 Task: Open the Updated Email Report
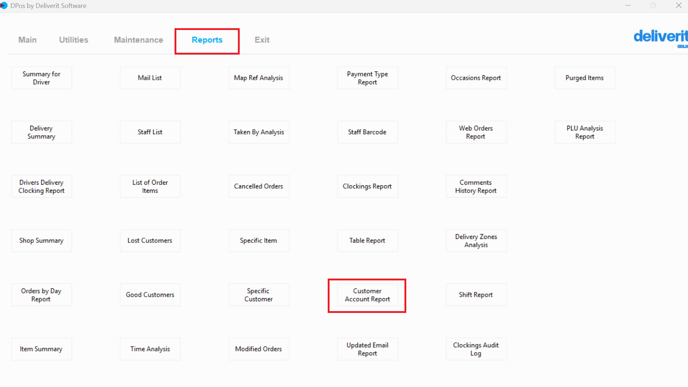(367, 349)
